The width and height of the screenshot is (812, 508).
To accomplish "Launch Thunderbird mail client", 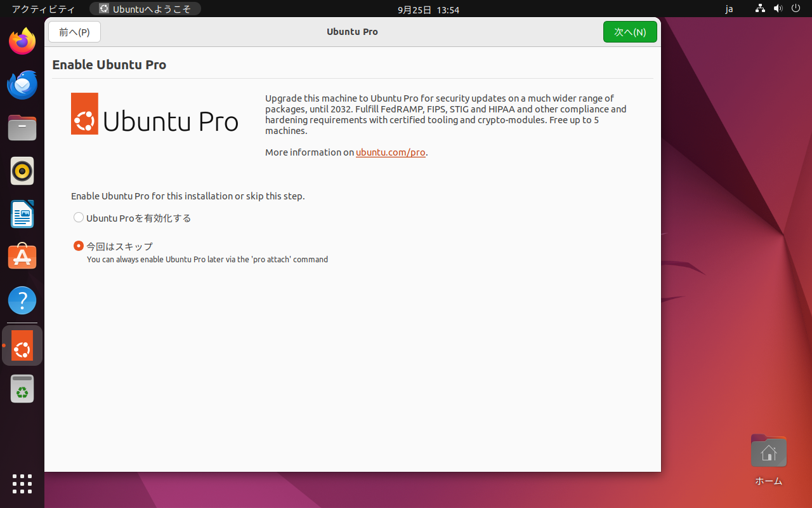I will 22,84.
